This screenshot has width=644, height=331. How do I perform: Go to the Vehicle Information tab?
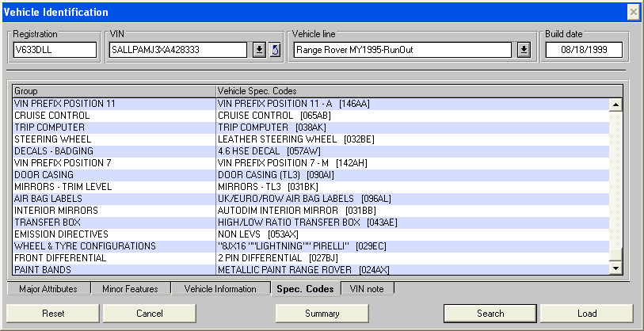220,289
